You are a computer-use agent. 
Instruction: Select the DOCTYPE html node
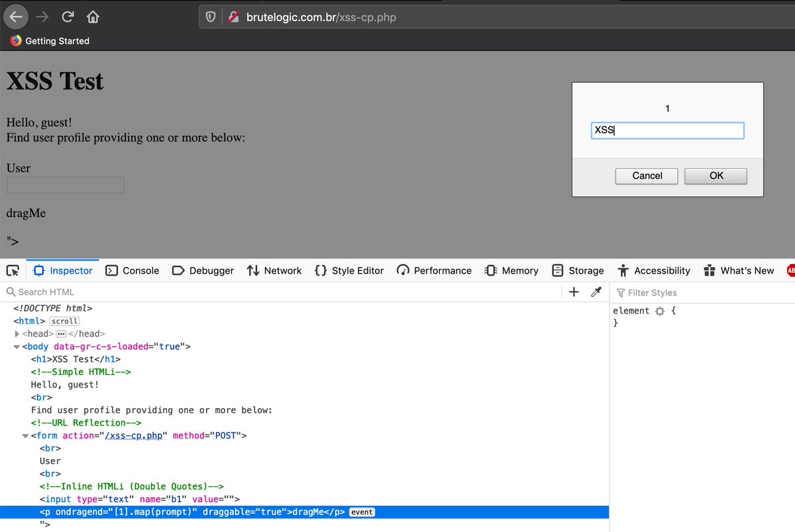pos(52,308)
